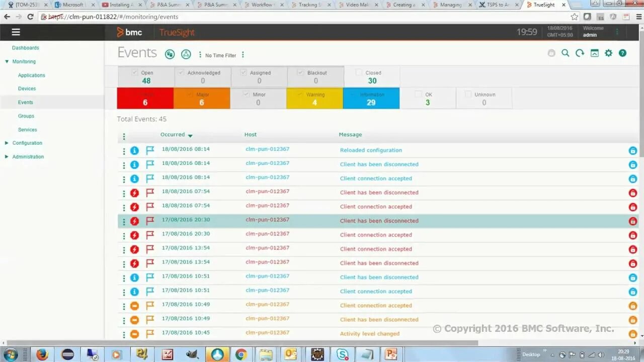This screenshot has height=362, width=644.
Task: Open the user options dots next to admin
Action: 617,32
